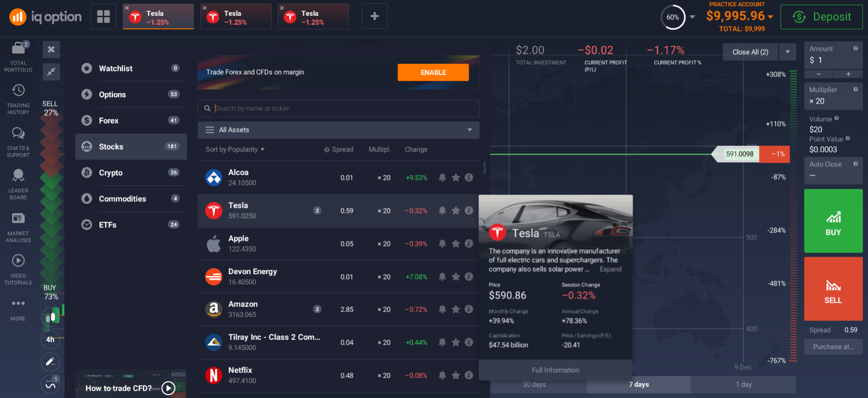Toggle favorite star for Devon Energy

point(456,277)
